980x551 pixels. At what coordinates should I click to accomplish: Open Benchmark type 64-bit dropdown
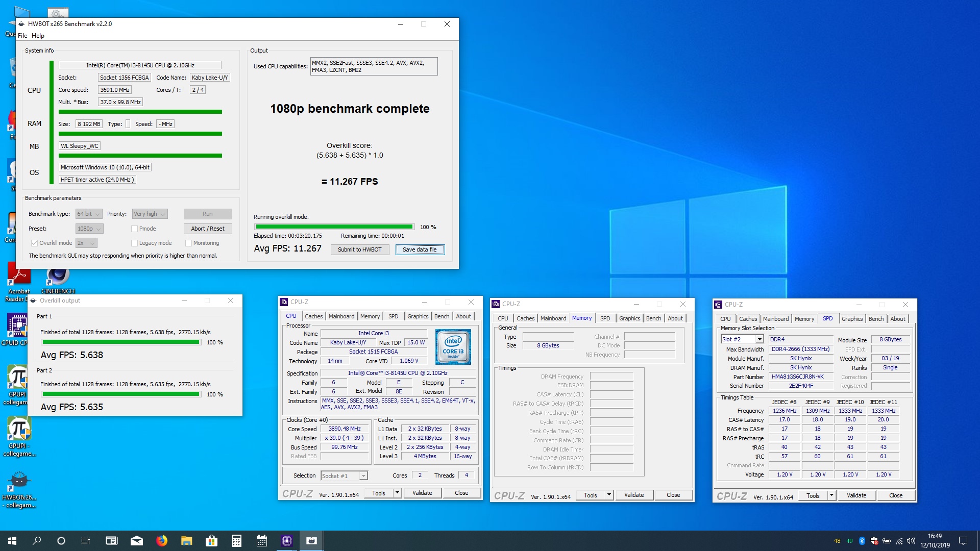click(x=89, y=214)
